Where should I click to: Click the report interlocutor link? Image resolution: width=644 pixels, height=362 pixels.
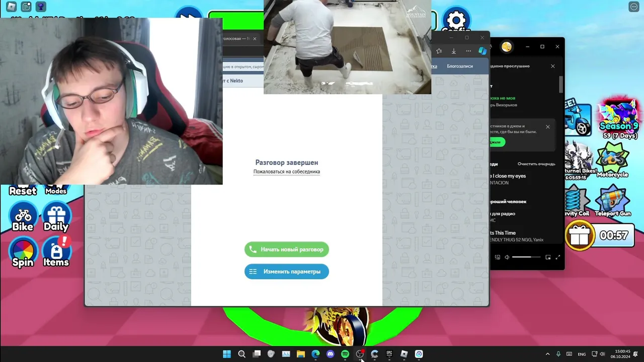click(x=287, y=171)
